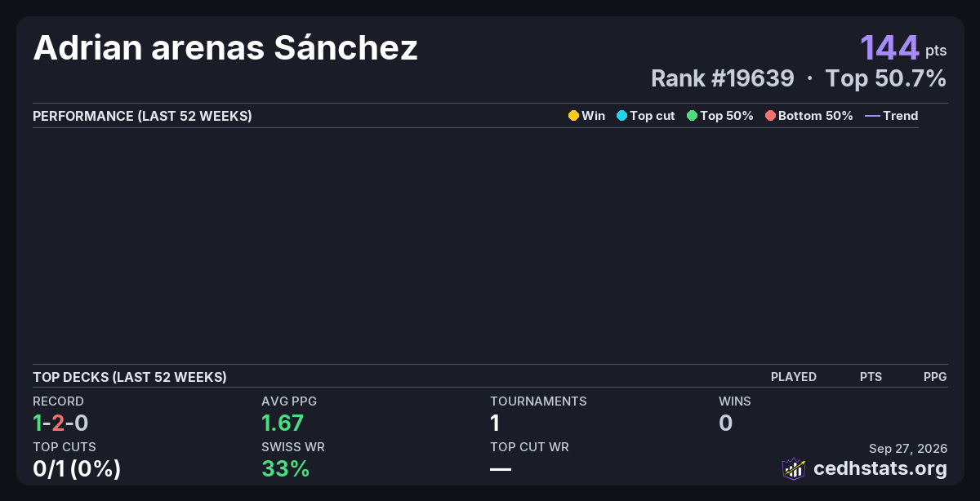Toggle the Top cut legend label
Screen dimensions: 980x501
click(x=653, y=116)
